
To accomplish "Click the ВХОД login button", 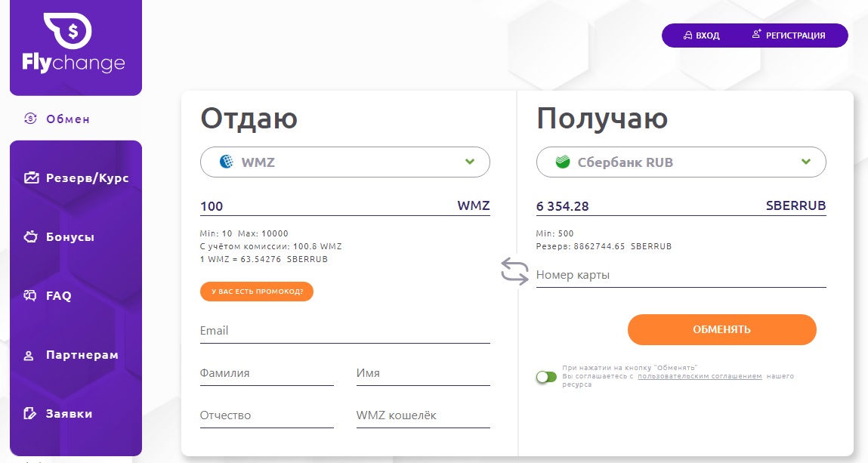I will click(701, 35).
